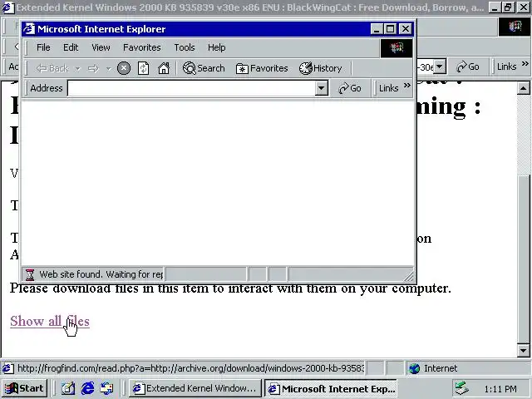This screenshot has width=532, height=399.
Task: Open History pane in front window
Action: coord(321,68)
